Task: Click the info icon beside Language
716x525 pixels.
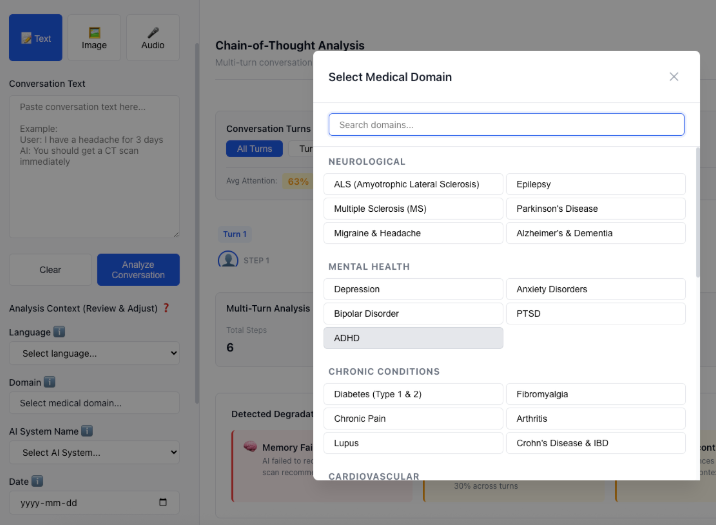Action: (x=60, y=332)
